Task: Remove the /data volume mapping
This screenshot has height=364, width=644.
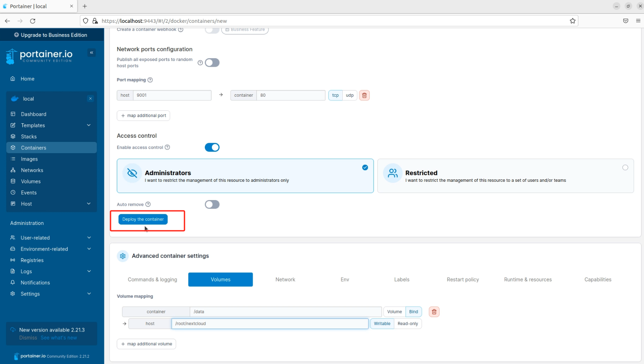Action: coord(434,312)
